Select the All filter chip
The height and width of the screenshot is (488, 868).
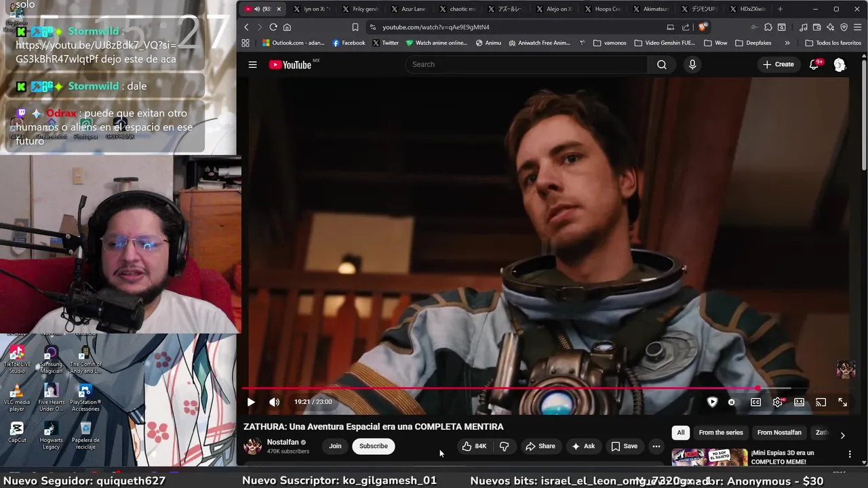[x=681, y=432]
